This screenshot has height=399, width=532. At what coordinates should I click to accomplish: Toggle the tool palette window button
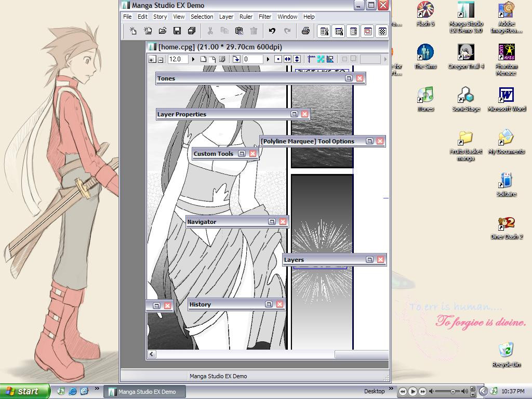click(324, 31)
